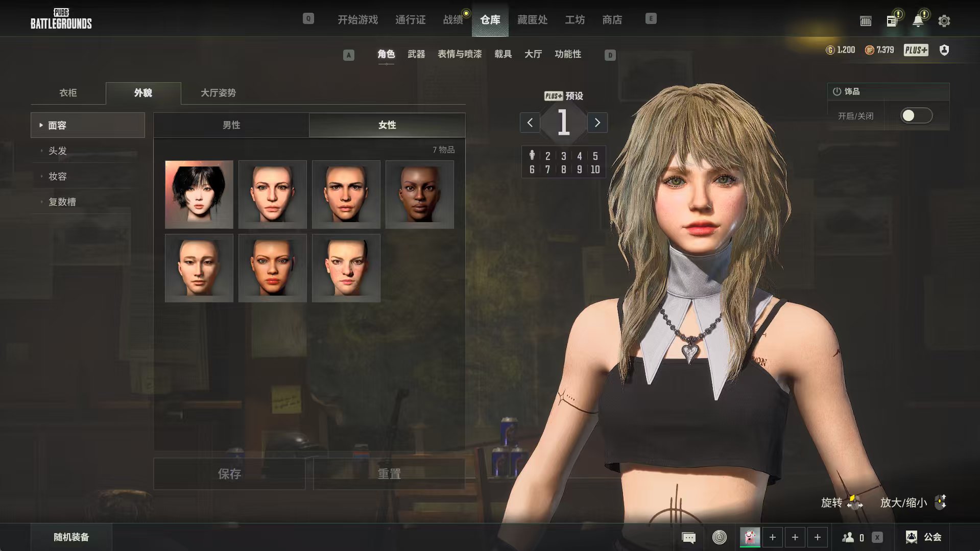Open the 公会 guild button
The height and width of the screenshot is (551, 980).
pos(923,537)
